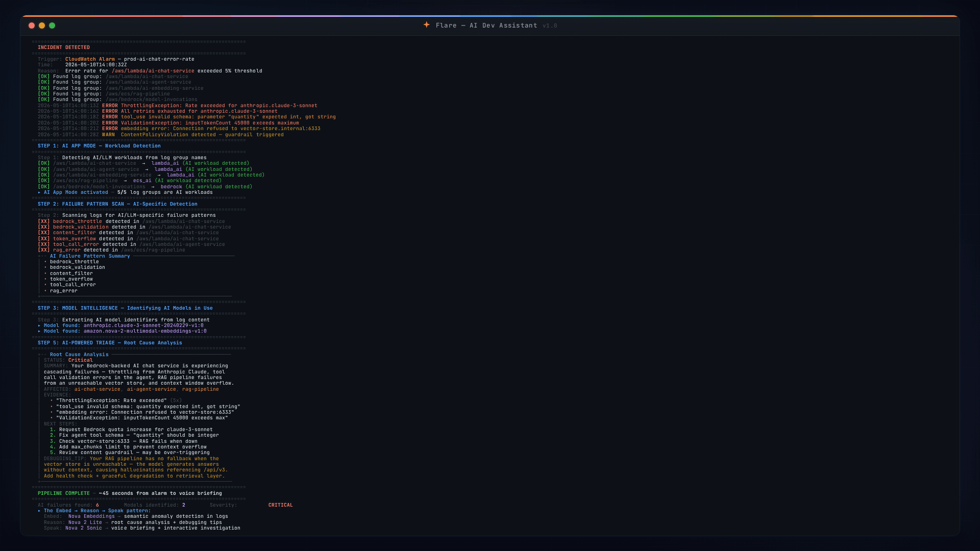Screen dimensions: 980x551
Task: Click the "Models identified: 2" stat
Action: (155, 505)
